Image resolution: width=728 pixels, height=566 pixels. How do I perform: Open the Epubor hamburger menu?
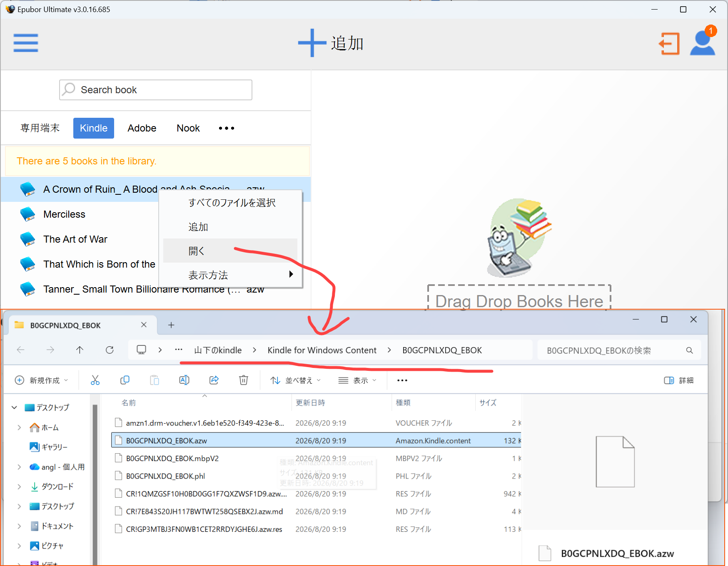pos(26,43)
